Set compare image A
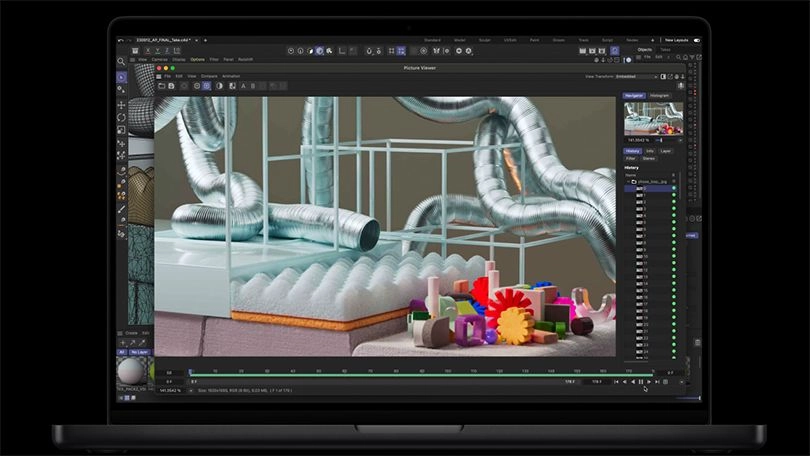810x456 pixels. [x=243, y=86]
